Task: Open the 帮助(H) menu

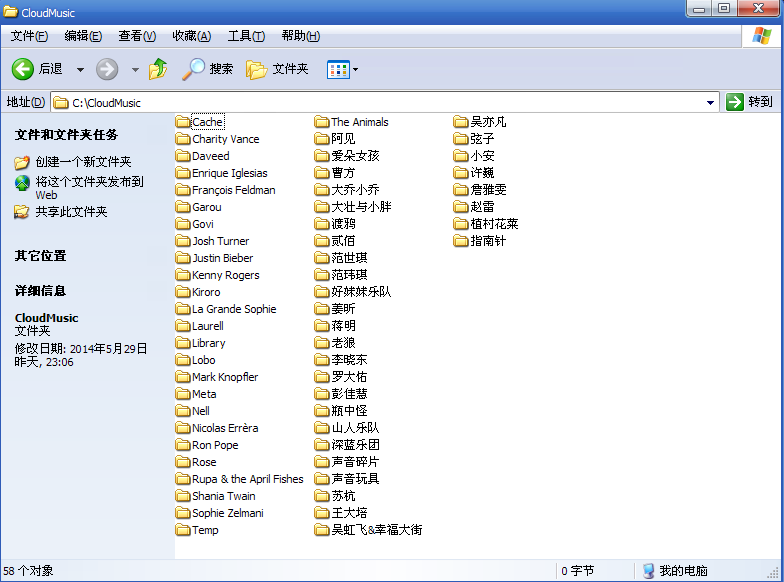Action: click(x=300, y=36)
